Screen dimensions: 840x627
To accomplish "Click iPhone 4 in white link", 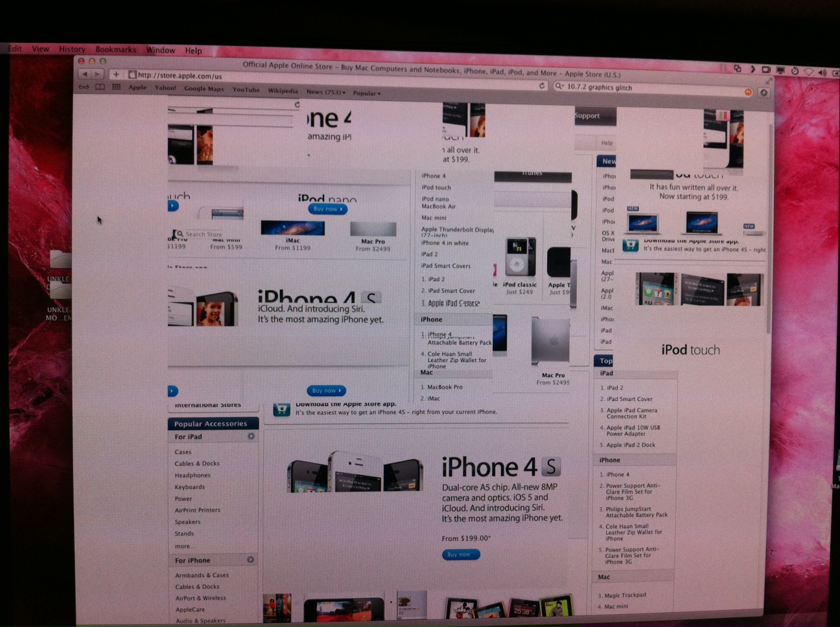I will 445,243.
